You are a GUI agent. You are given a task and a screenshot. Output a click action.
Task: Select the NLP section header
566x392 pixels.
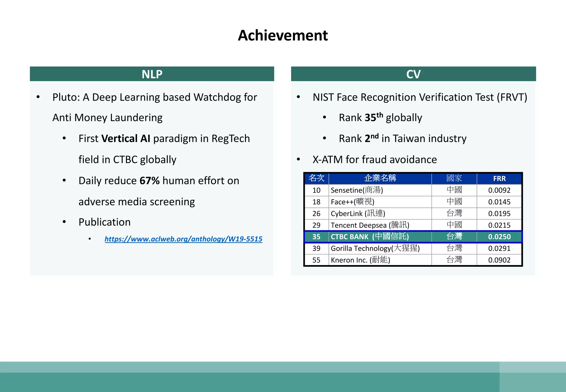coord(152,74)
